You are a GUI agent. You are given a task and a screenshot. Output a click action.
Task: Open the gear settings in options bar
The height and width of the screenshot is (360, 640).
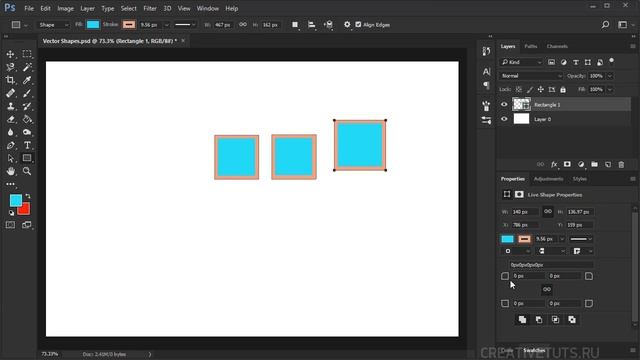(347, 24)
